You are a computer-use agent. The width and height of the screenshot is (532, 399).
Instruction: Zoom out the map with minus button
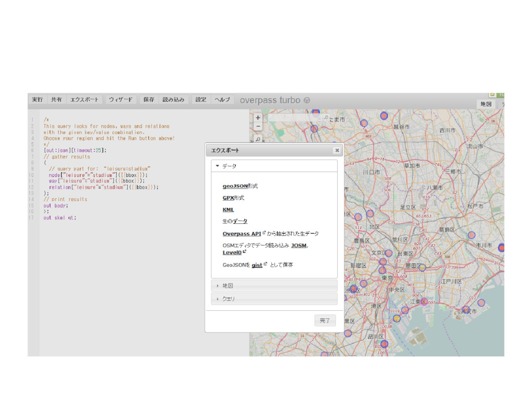pos(258,126)
